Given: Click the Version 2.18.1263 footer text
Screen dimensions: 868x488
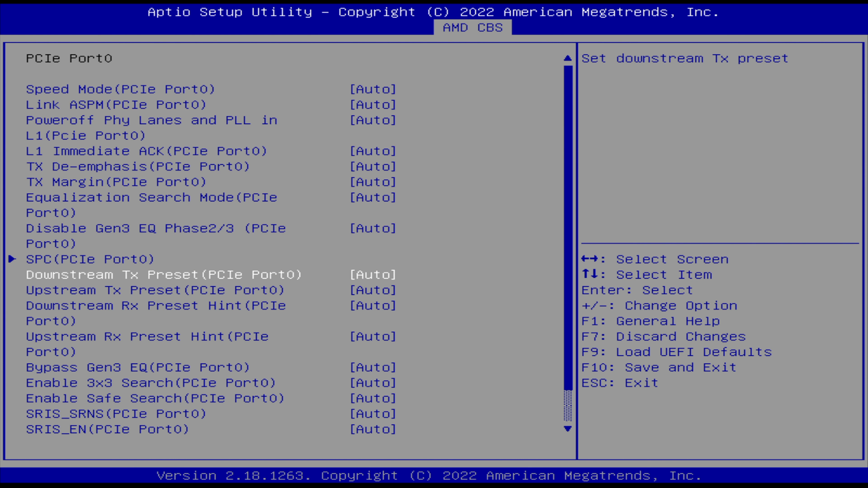Looking at the screenshot, I should click(x=429, y=476).
